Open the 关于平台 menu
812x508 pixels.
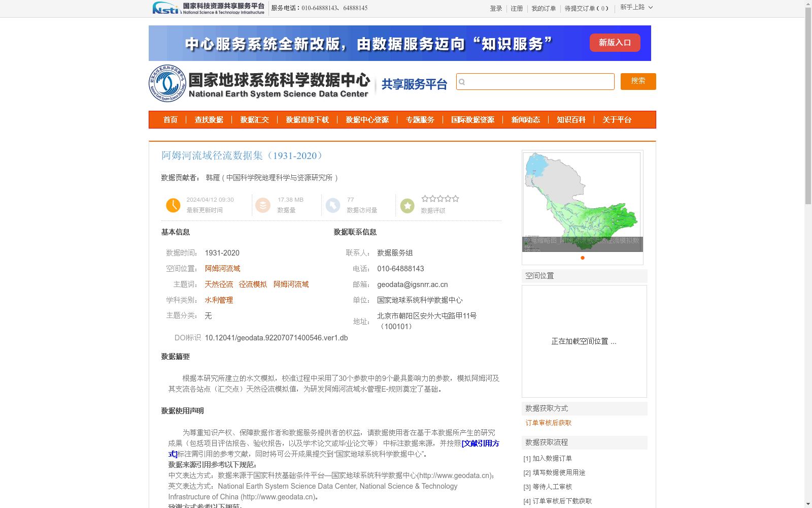pos(617,120)
